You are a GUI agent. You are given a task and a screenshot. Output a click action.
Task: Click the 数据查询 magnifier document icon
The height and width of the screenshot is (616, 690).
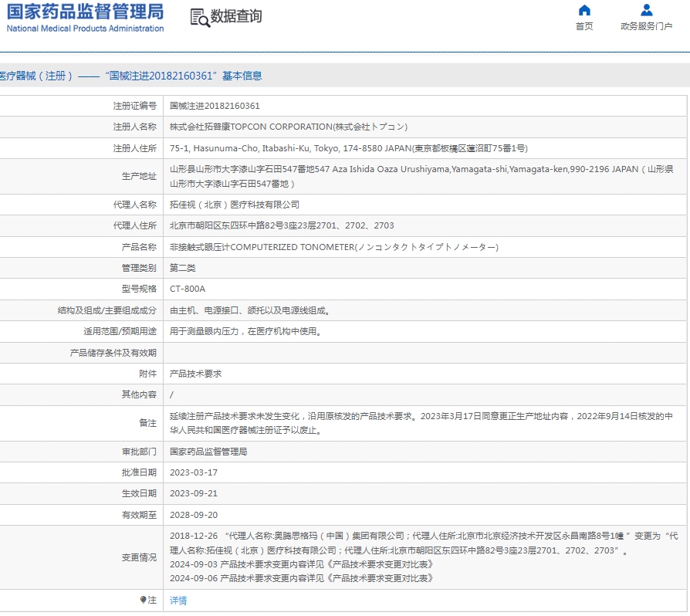(200, 18)
